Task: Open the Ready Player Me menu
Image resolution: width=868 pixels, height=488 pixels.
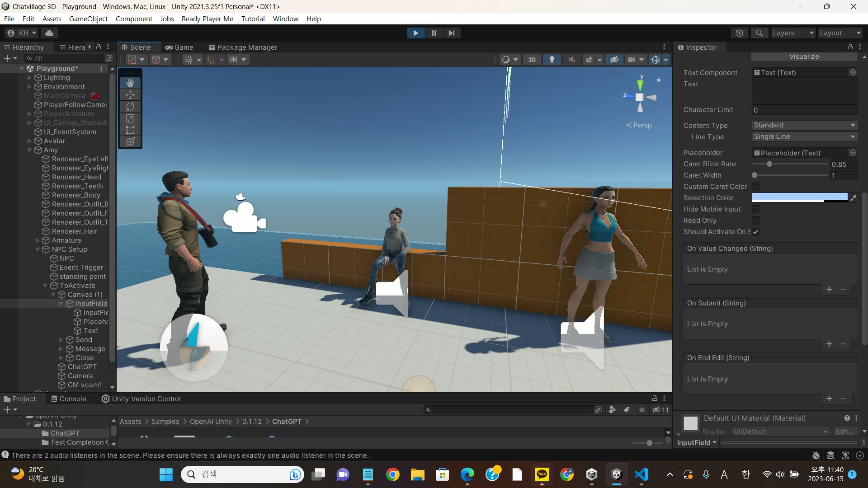Action: pyautogui.click(x=207, y=19)
